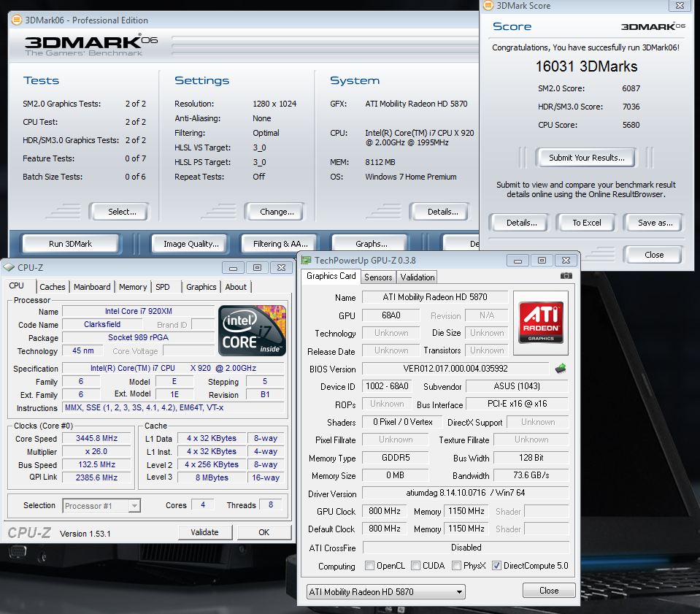Click the Driver Version field in GPU-Z

pos(465,493)
